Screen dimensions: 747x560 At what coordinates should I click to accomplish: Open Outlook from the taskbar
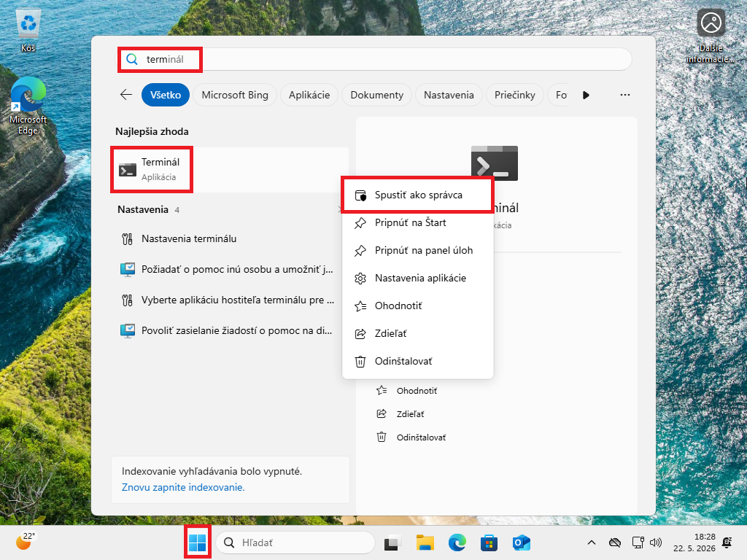(521, 542)
